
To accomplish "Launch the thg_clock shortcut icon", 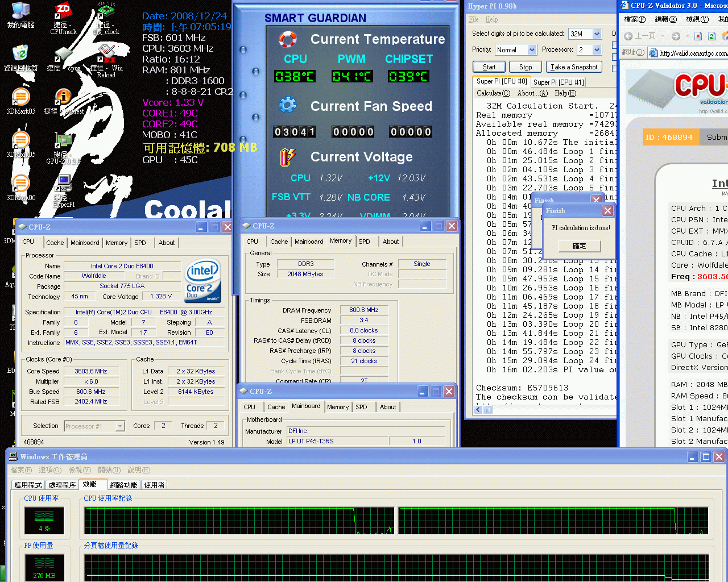I will click(x=106, y=11).
